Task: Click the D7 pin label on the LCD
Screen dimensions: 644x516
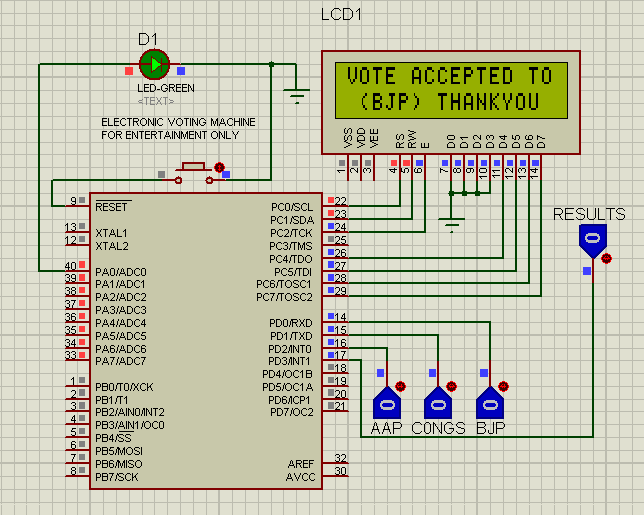Action: [x=541, y=141]
